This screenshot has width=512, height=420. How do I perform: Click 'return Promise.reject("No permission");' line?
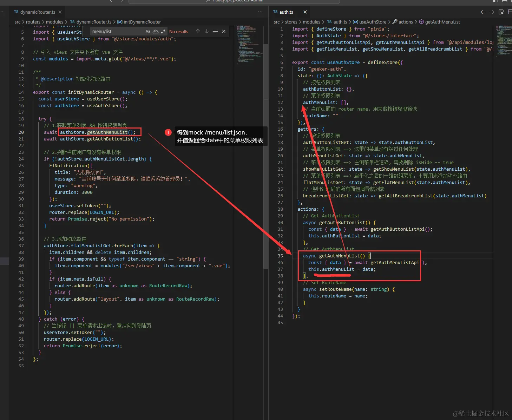click(102, 219)
